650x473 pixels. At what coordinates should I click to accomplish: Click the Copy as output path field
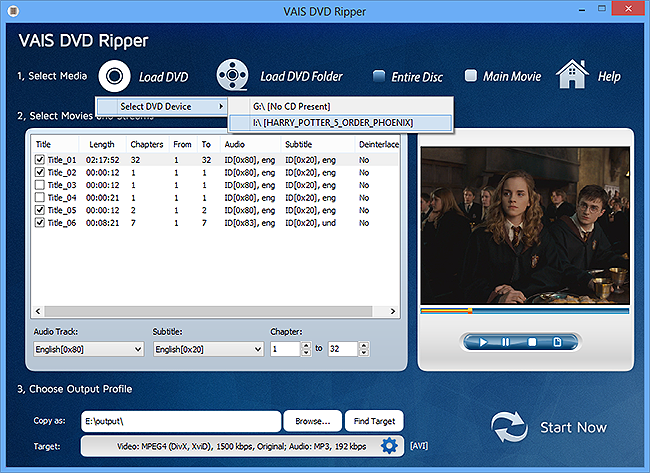[x=181, y=421]
